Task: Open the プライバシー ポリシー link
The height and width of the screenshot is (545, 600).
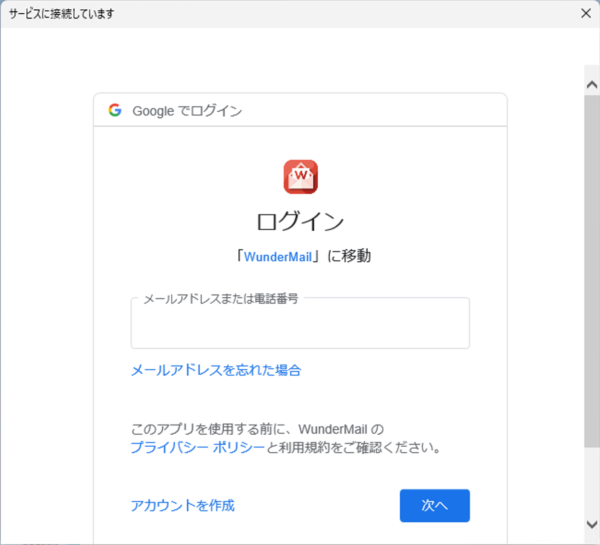Action: 197,447
